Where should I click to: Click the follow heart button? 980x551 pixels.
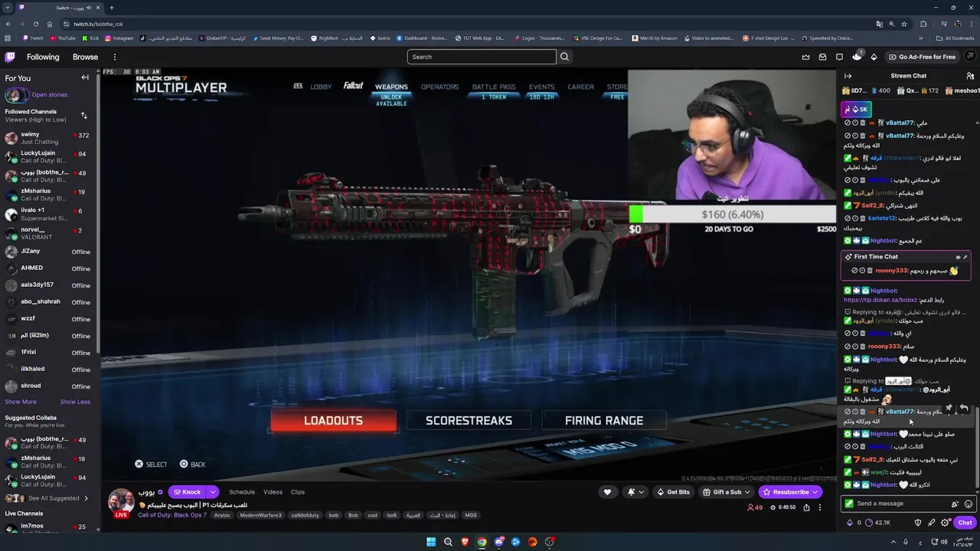pyautogui.click(x=607, y=492)
